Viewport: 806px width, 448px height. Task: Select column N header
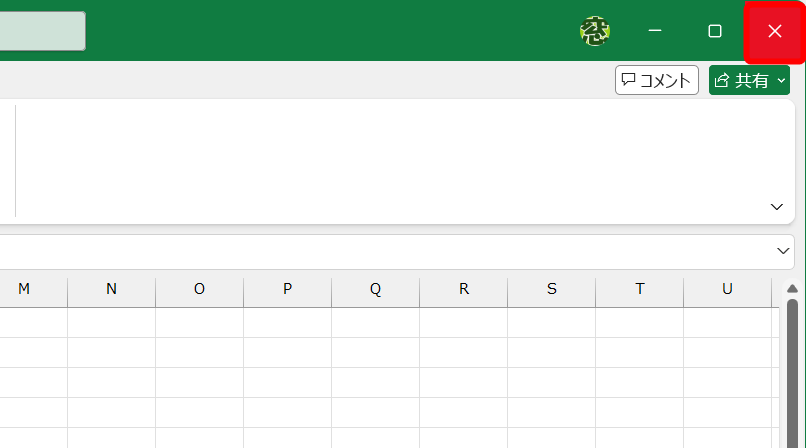112,289
